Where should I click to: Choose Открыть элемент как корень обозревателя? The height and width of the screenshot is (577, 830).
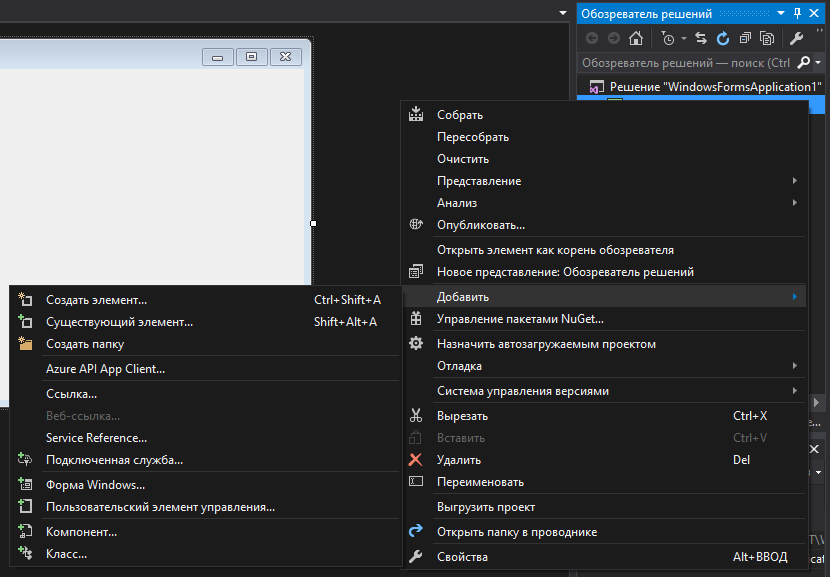[555, 250]
